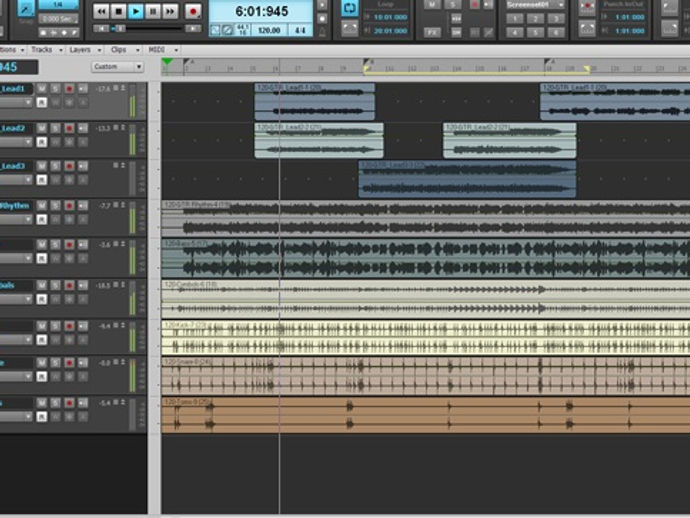690x518 pixels.
Task: Click the global Mute button in the Mix module
Action: 432,5
